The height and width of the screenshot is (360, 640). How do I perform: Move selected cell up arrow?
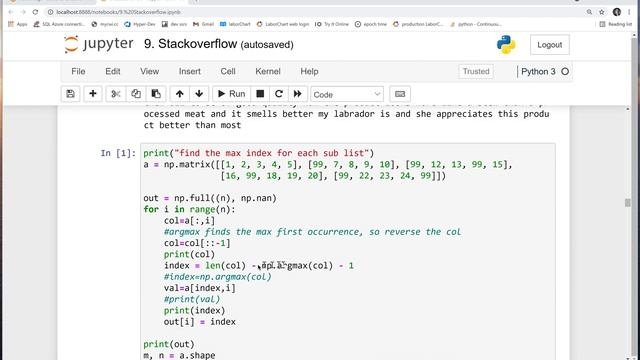[180, 94]
